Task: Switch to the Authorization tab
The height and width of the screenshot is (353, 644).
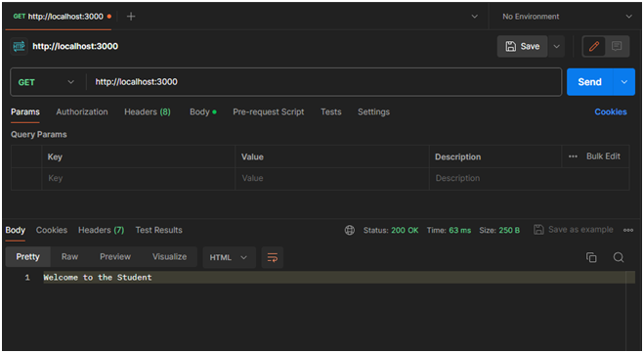Action: click(82, 111)
